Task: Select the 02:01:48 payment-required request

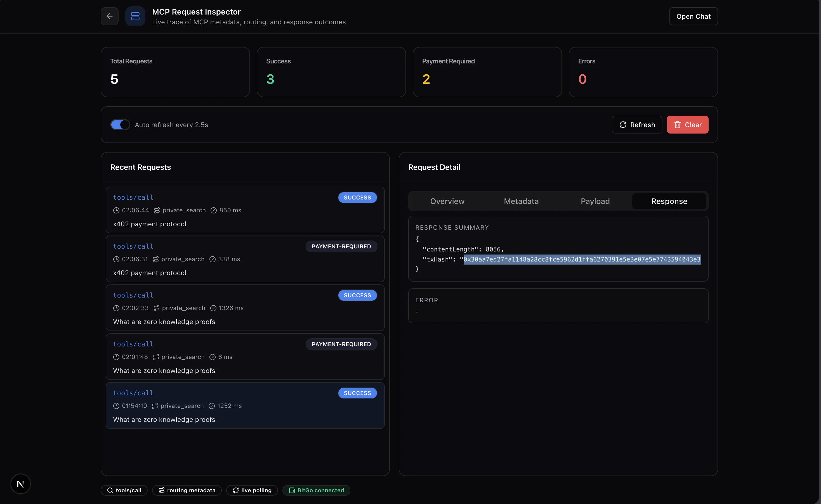Action: 245,357
